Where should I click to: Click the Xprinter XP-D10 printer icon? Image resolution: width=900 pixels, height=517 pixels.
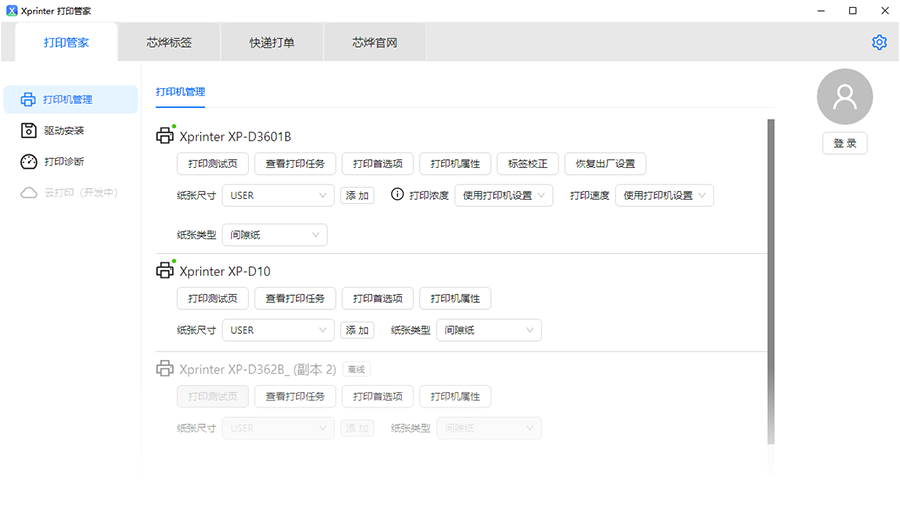click(165, 271)
